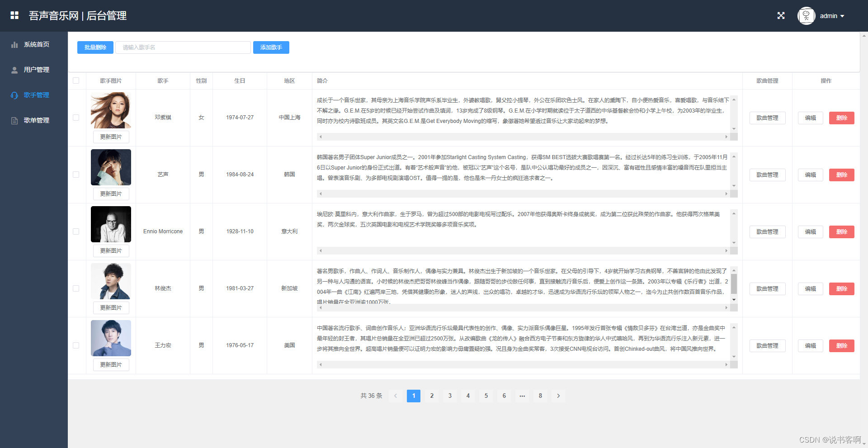The width and height of the screenshot is (868, 448).
Task: Toggle select-all checkbox in table header
Action: [76, 80]
